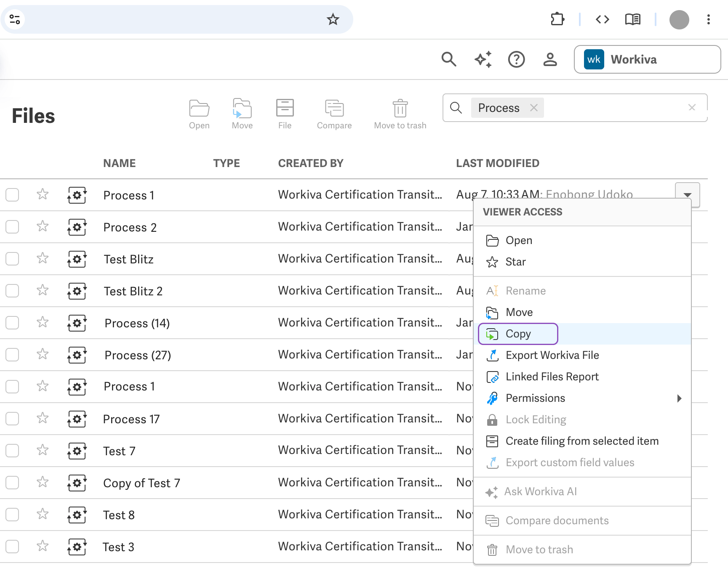This screenshot has height=568, width=728.
Task: Select Create filing from selected item
Action: pyautogui.click(x=582, y=441)
